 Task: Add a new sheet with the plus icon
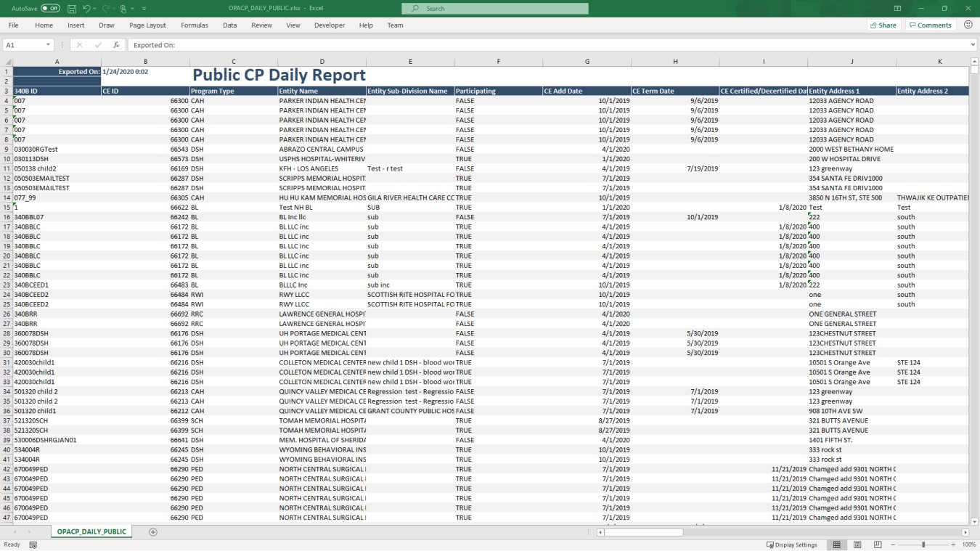click(x=153, y=532)
